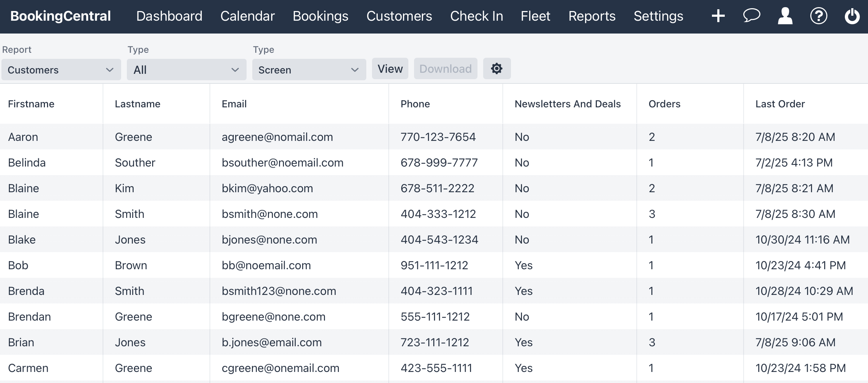The height and width of the screenshot is (383, 868).
Task: Select the Brendan first name cell
Action: click(29, 317)
